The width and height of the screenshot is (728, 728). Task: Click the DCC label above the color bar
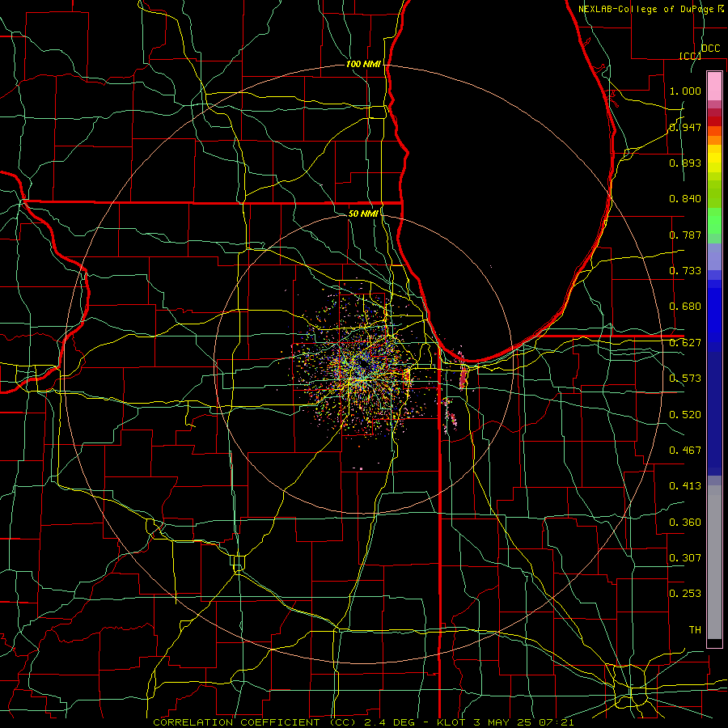point(710,49)
